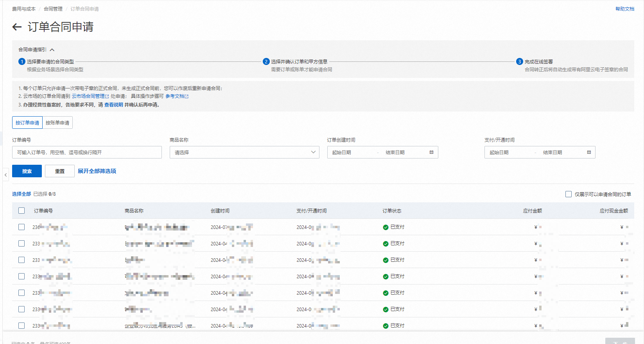Open the 帮助文档 help link
The image size is (644, 344).
coord(625,9)
